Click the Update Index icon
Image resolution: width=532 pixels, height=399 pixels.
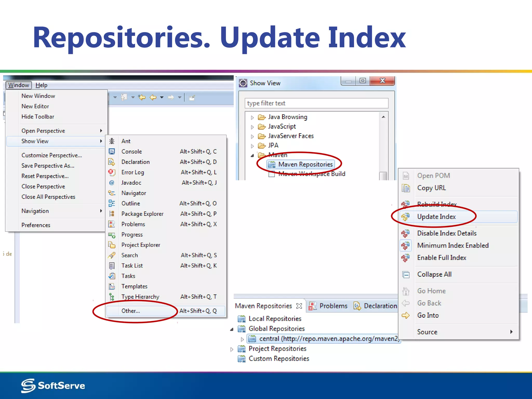(x=405, y=217)
